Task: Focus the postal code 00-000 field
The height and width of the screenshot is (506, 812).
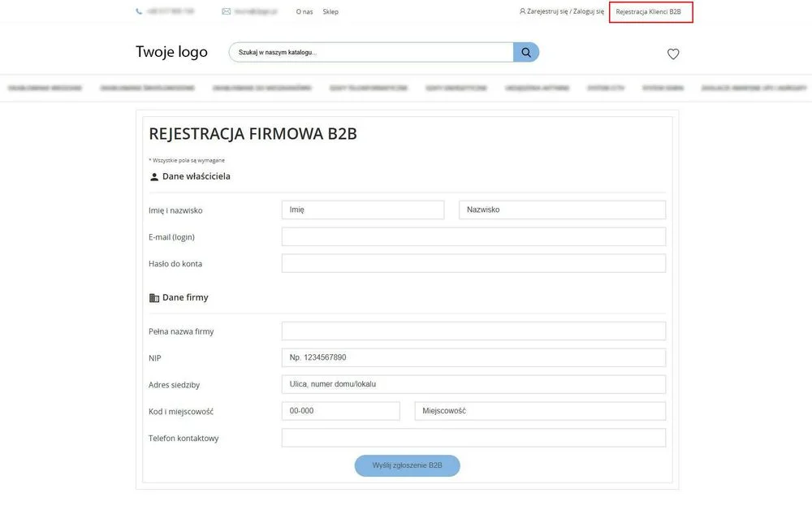Action: pyautogui.click(x=341, y=411)
